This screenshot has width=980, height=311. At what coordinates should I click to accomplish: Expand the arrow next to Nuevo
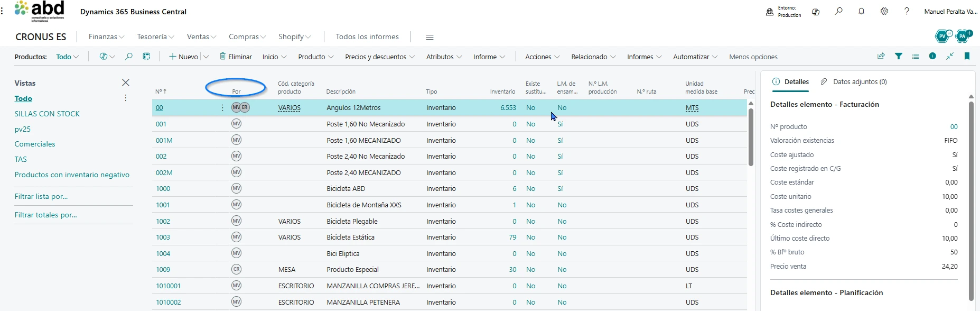pos(206,57)
